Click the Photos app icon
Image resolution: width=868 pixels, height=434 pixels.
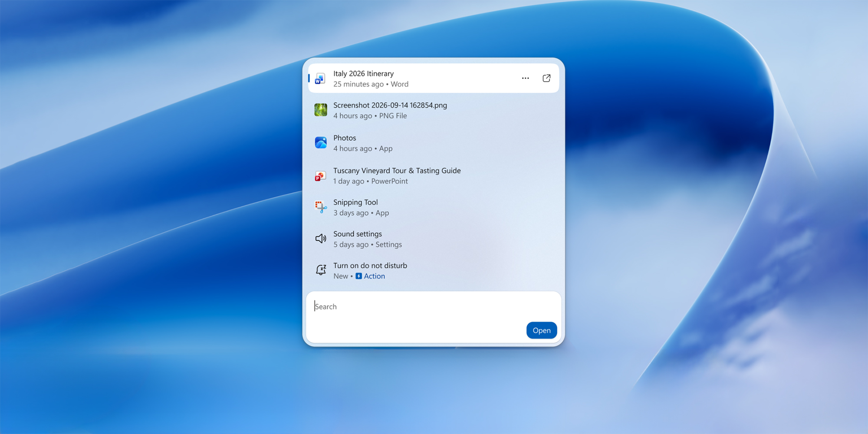(x=321, y=143)
